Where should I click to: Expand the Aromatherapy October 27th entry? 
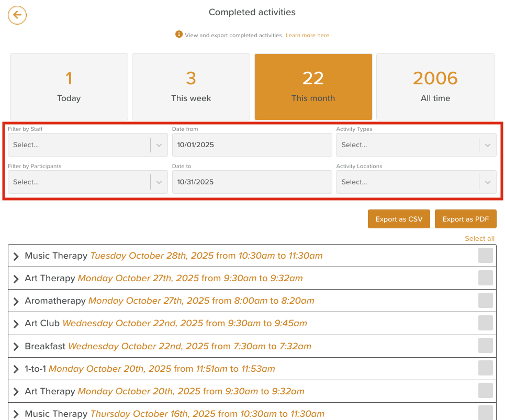pyautogui.click(x=16, y=301)
